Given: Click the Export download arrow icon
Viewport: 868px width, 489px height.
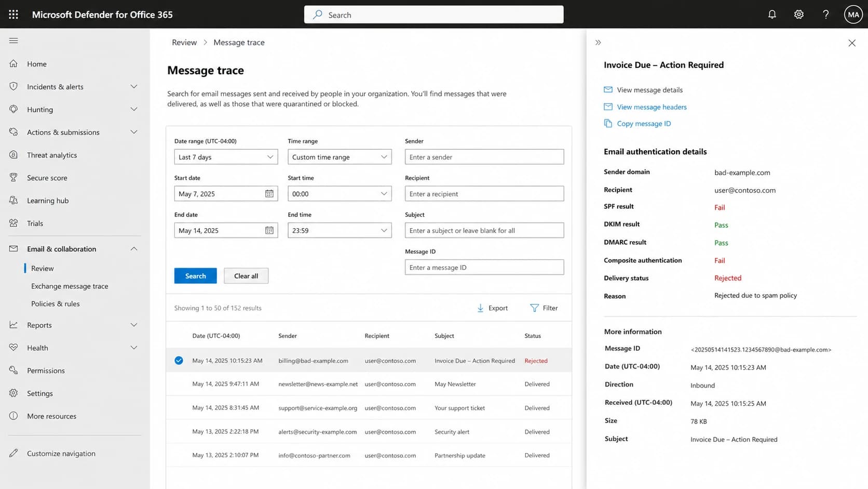Looking at the screenshot, I should click(480, 308).
